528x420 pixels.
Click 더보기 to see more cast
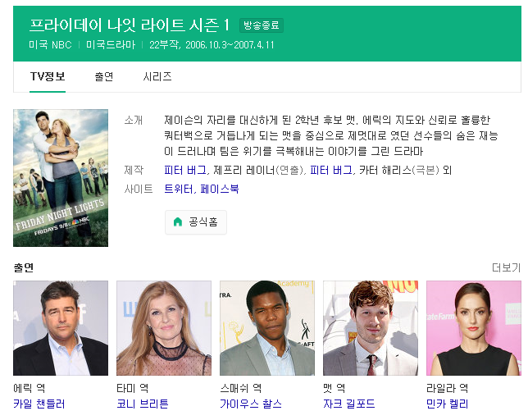506,267
